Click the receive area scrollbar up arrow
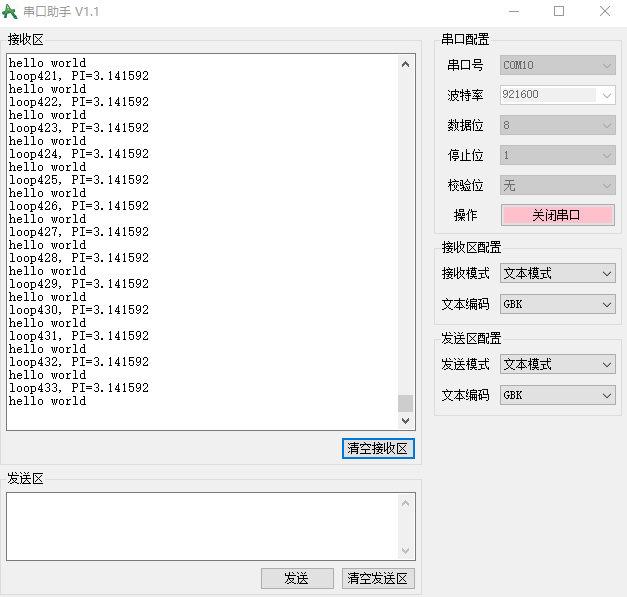Screen dimensions: 627x597 click(x=405, y=64)
